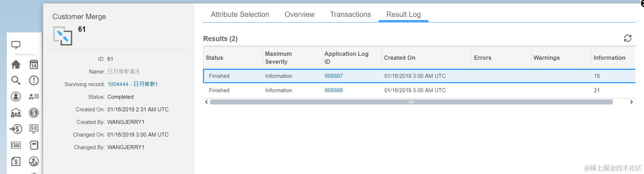Click the Warnings column header

(x=561, y=58)
